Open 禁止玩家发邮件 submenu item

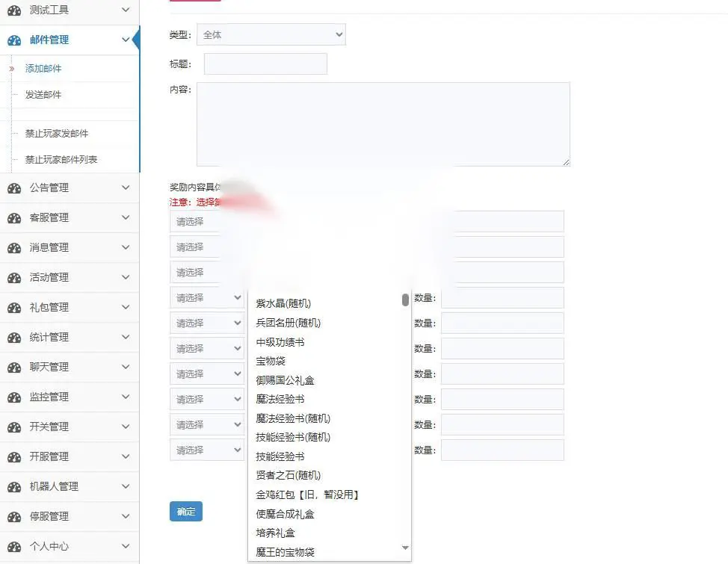pos(57,134)
